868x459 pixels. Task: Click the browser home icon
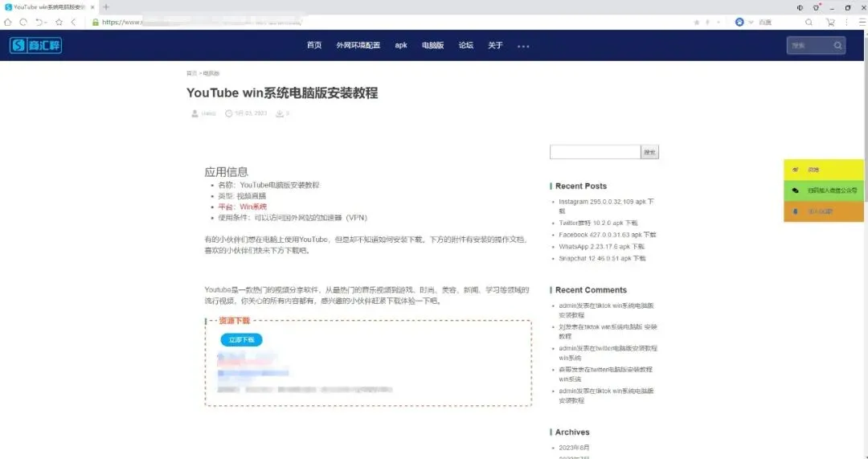[8, 23]
